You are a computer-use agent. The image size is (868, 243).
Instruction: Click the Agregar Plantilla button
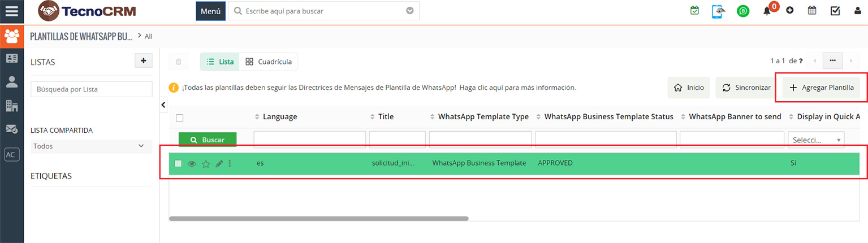(x=822, y=88)
